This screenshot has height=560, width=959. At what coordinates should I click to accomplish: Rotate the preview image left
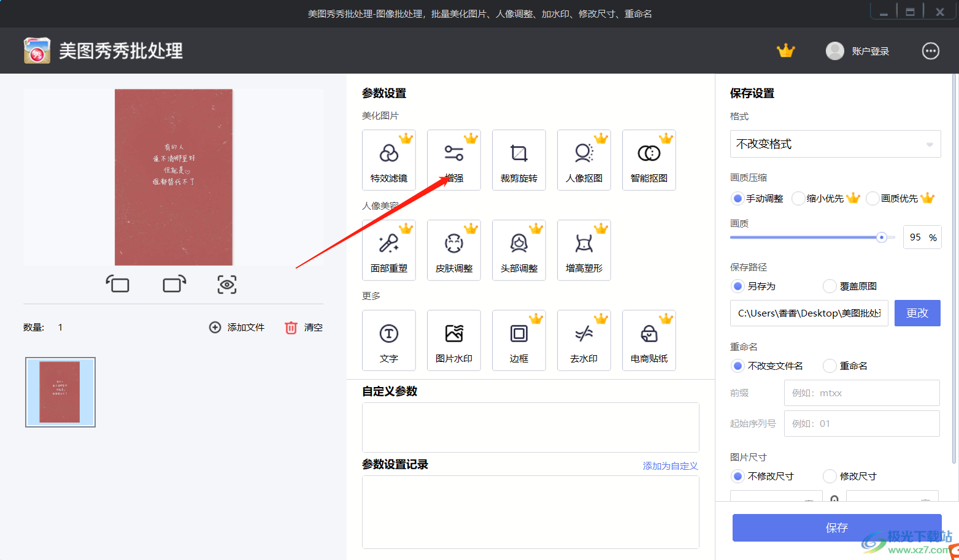click(118, 284)
